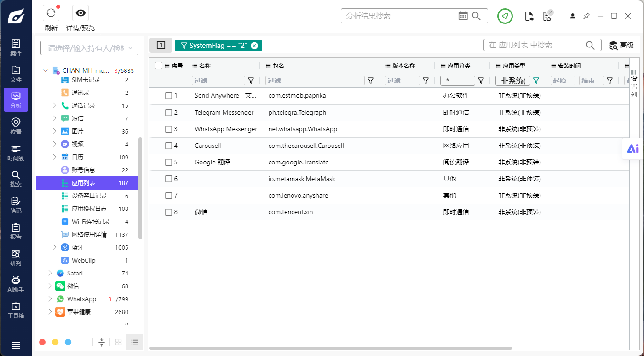Click the red color dot
Screen dimensions: 644x356
42,342
